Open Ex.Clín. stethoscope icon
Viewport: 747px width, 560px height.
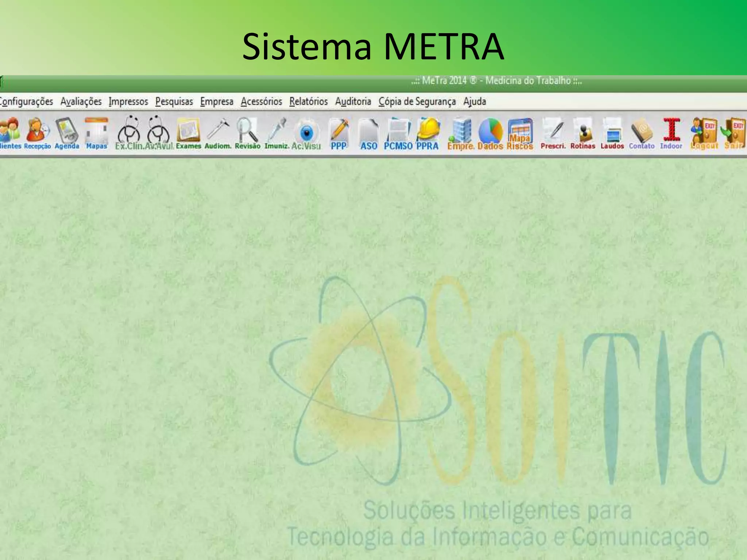(x=129, y=133)
